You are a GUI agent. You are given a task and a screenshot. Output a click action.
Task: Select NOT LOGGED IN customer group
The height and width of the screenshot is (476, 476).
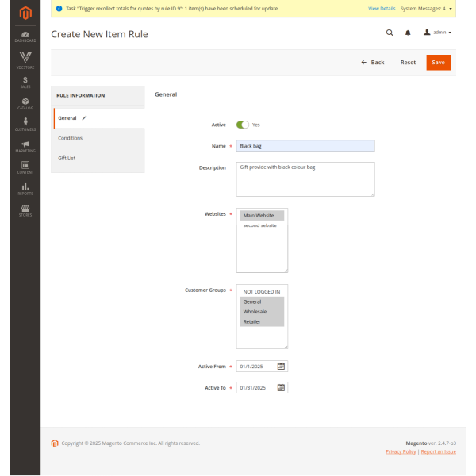click(261, 291)
